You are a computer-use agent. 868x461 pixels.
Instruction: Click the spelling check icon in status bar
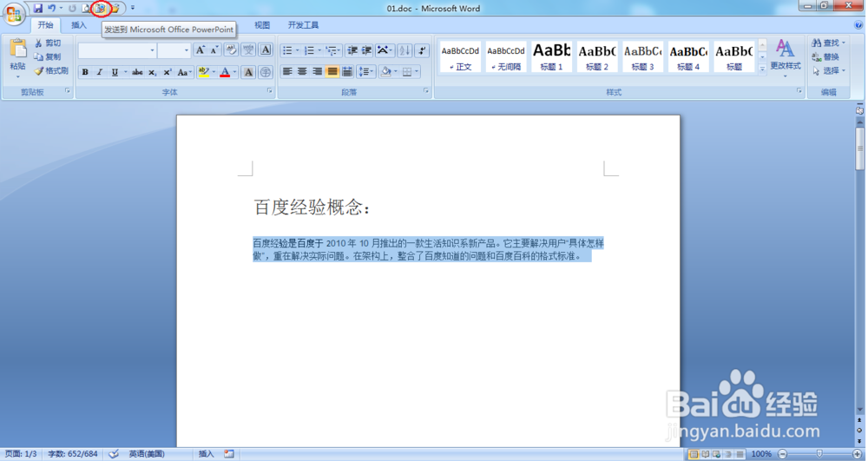tap(114, 454)
